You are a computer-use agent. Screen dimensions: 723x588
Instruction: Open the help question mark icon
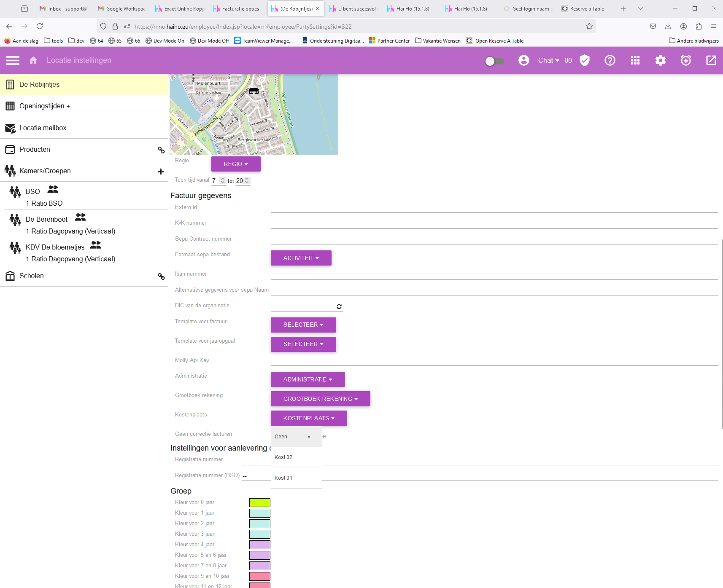(x=610, y=60)
